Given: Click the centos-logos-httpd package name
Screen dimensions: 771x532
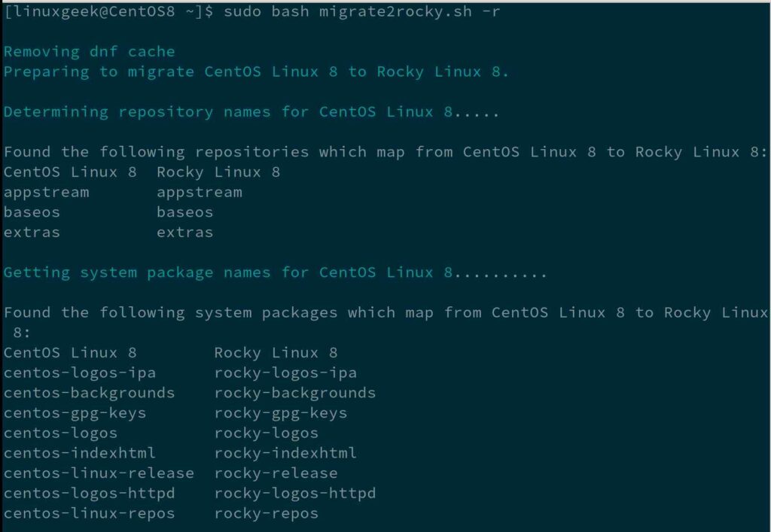Looking at the screenshot, I should 89,493.
